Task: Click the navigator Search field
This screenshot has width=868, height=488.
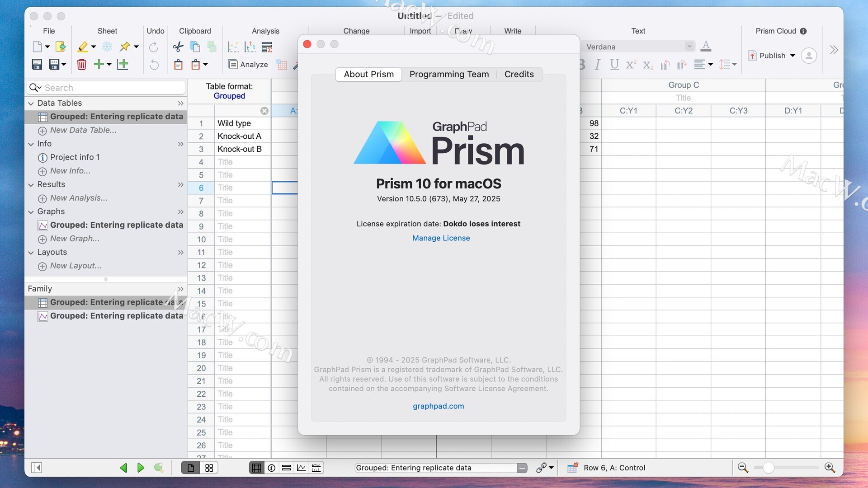Action: tap(106, 88)
